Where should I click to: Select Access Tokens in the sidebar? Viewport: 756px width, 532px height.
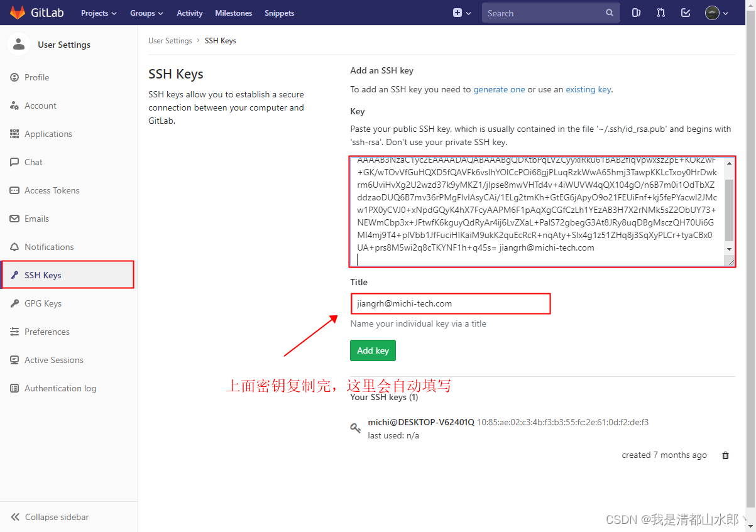tap(15, 190)
